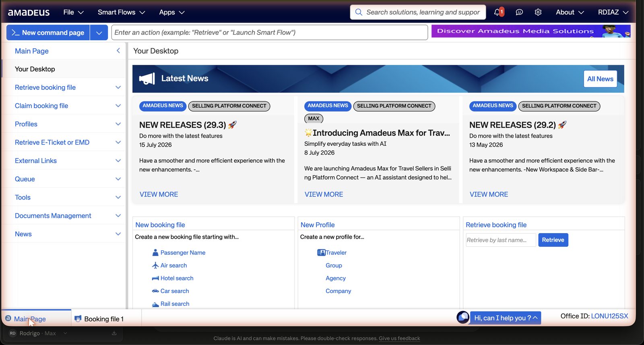Click the Company profile link
Screen dimensions: 644x345
338,291
